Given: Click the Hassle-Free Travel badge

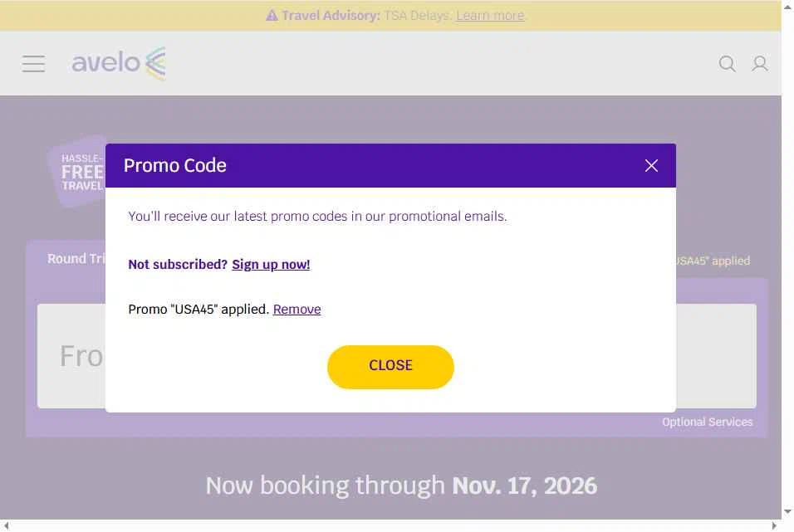Looking at the screenshot, I should point(76,172).
